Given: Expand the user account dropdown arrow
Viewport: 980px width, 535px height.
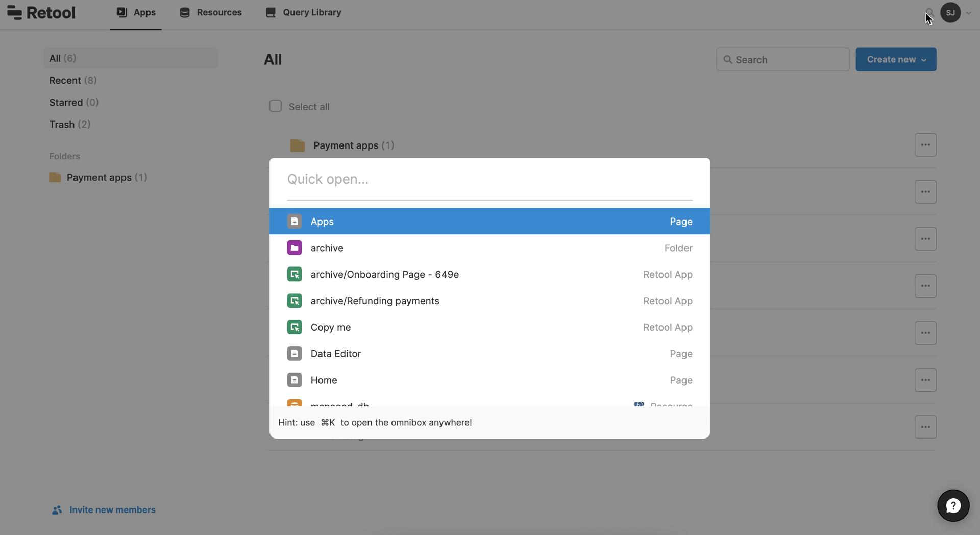Looking at the screenshot, I should 968,13.
